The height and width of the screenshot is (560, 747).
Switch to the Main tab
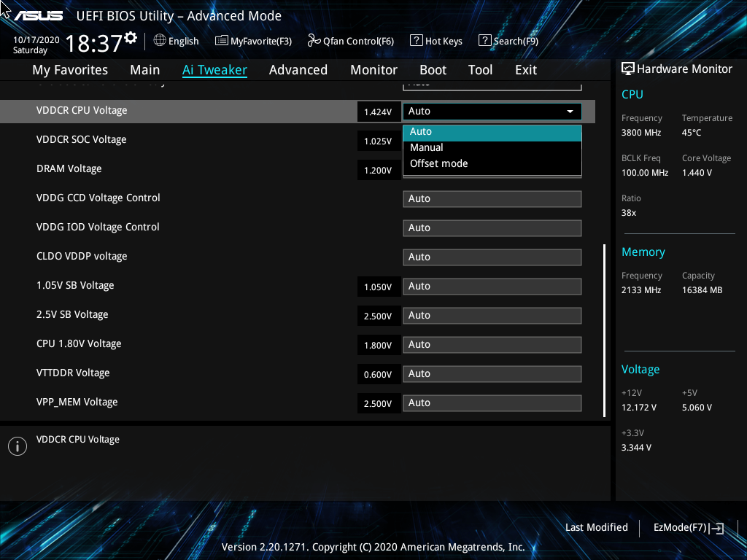click(x=145, y=70)
